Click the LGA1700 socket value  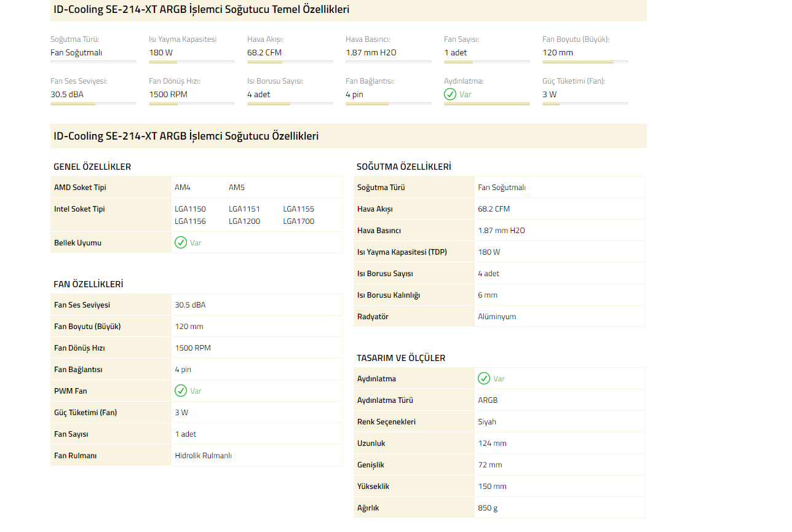pyautogui.click(x=298, y=221)
